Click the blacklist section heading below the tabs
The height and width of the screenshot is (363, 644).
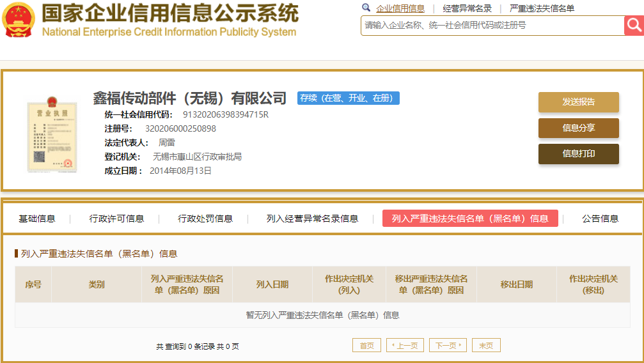coord(99,254)
